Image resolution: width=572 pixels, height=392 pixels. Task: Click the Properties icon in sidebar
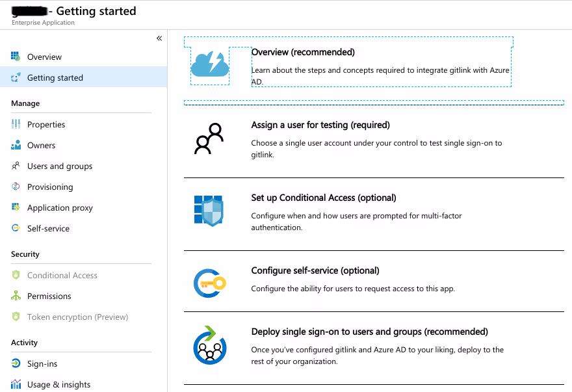tap(16, 125)
